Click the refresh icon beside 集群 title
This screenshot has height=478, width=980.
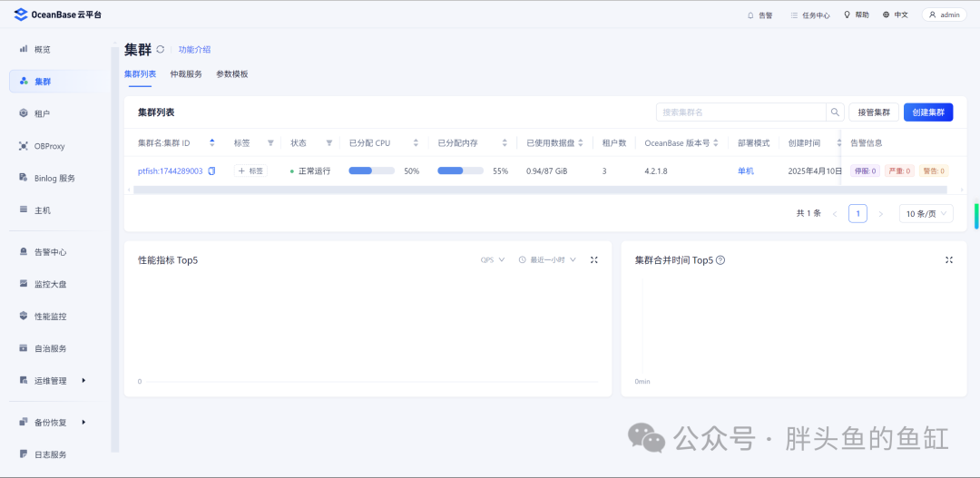tap(160, 49)
